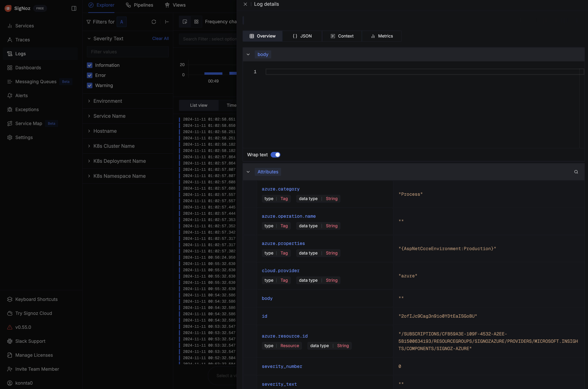588x389 pixels.
Task: Open Service Map in the sidebar
Action: click(x=29, y=124)
